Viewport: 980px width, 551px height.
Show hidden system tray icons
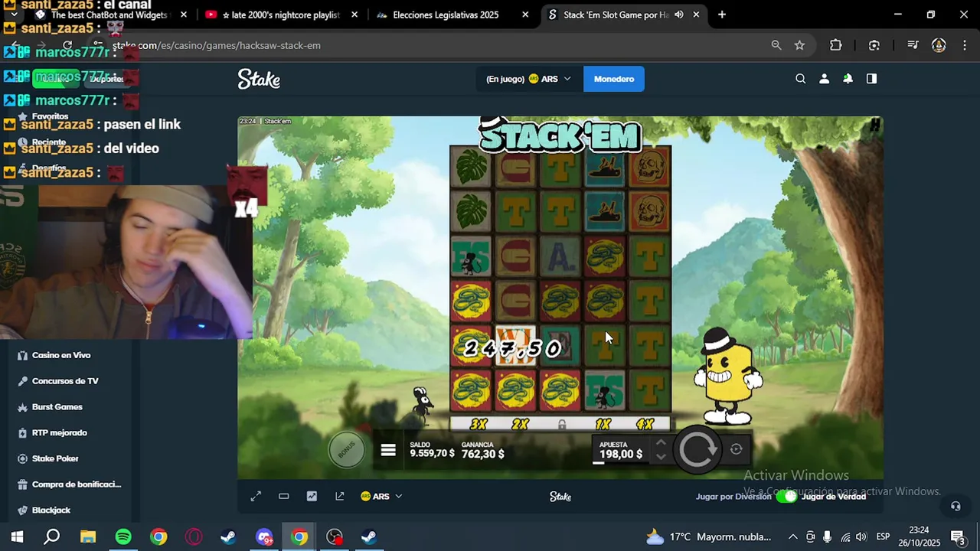pyautogui.click(x=793, y=536)
